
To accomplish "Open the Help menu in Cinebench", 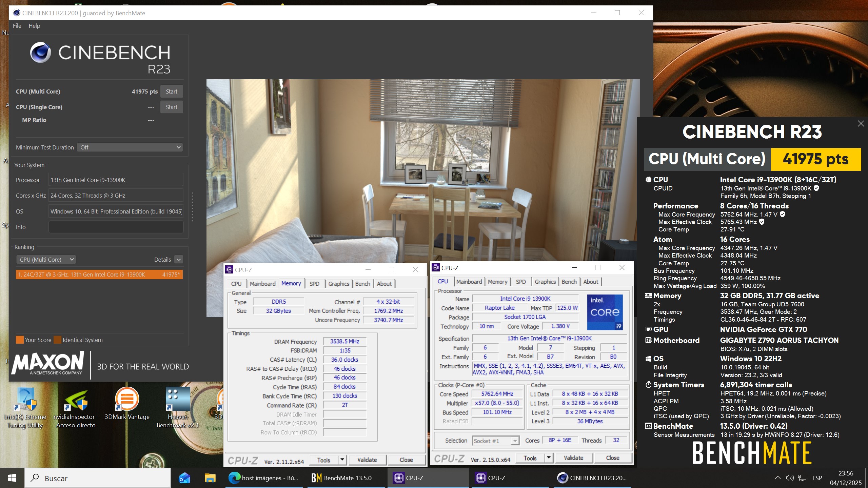I will point(34,26).
